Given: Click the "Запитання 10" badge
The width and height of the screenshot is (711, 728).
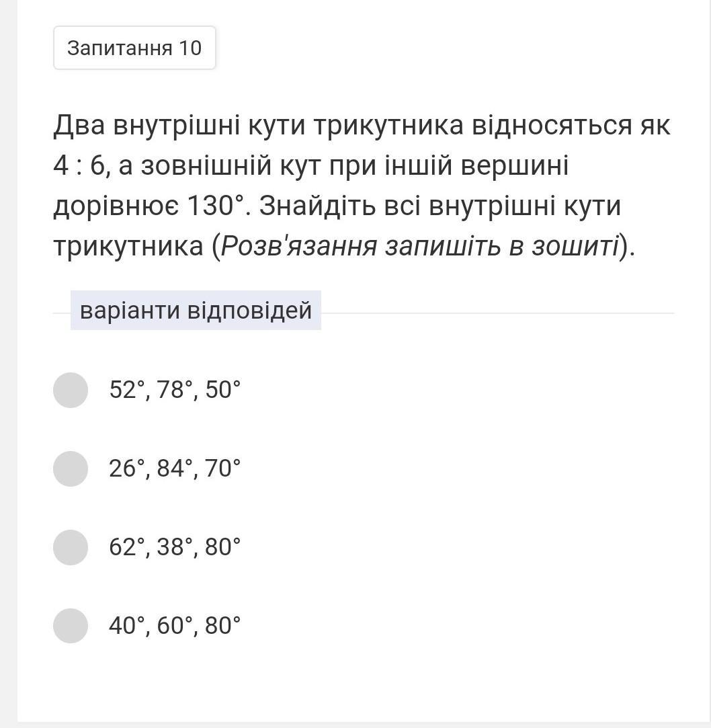Looking at the screenshot, I should (134, 48).
